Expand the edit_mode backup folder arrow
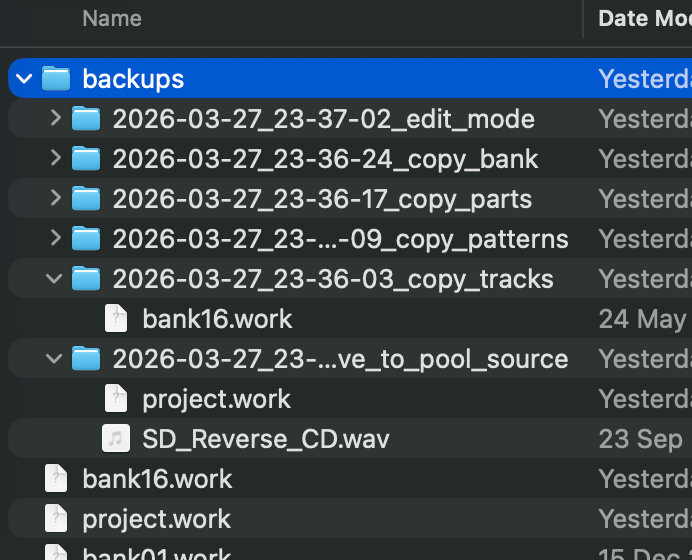692x560 pixels. click(x=55, y=119)
